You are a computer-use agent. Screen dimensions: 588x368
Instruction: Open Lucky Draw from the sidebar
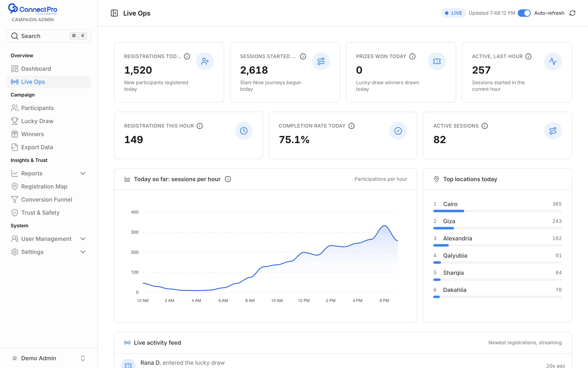tap(49, 121)
